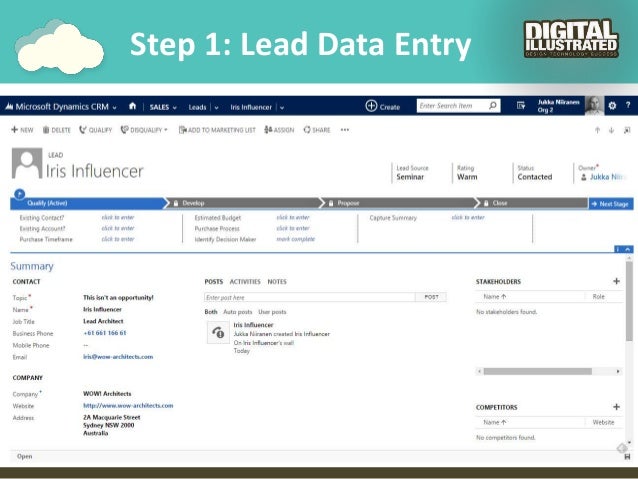Open the Owner Jukka link
The width and height of the screenshot is (638, 479).
click(607, 177)
